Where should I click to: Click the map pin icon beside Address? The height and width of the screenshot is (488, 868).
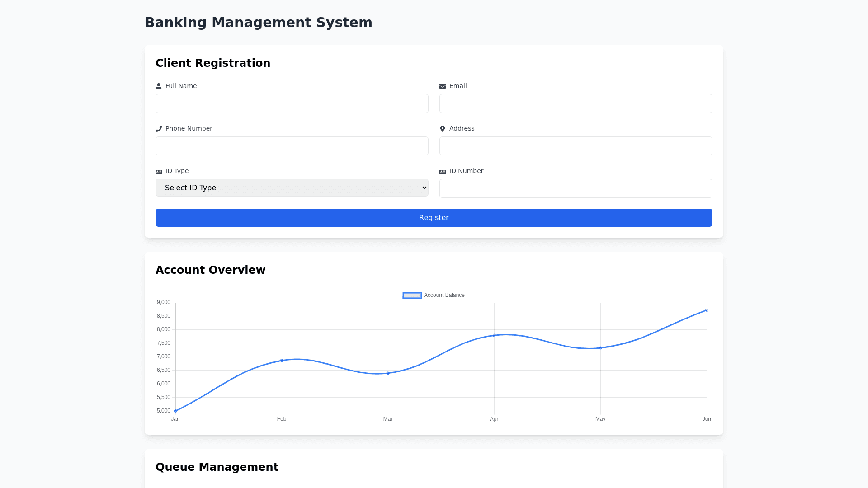443,129
